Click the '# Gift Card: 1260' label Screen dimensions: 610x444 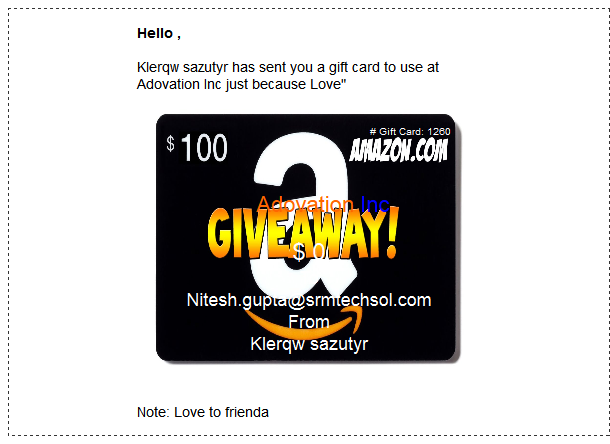(x=410, y=132)
